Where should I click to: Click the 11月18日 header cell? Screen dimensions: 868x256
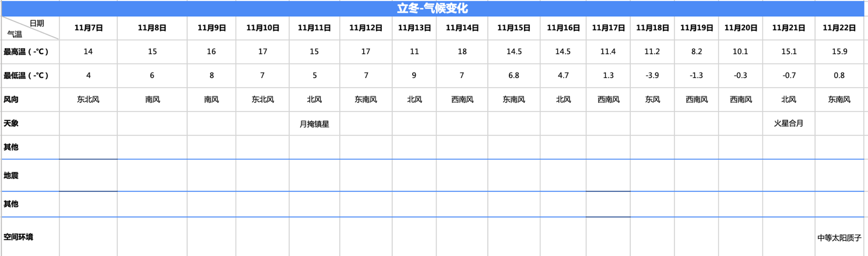click(x=652, y=28)
